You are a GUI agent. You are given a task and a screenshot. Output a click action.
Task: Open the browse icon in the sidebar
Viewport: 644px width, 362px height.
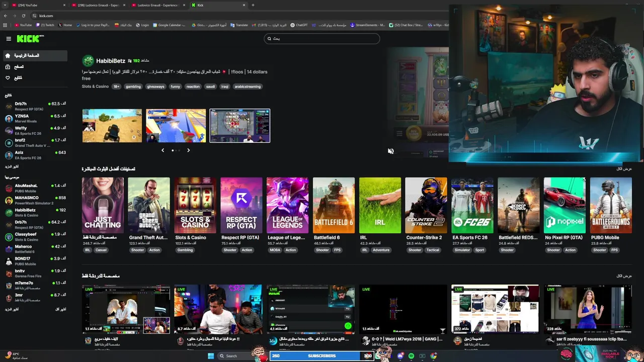[8, 66]
